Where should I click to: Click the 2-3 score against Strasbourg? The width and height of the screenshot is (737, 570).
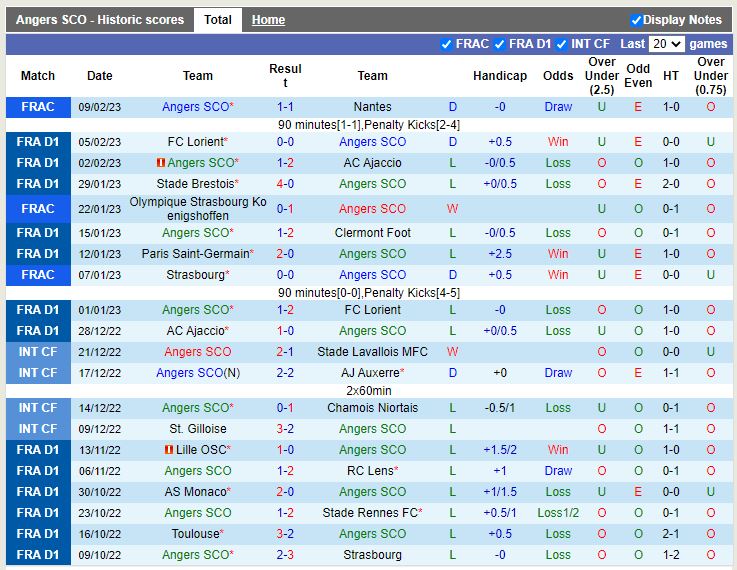[x=285, y=555]
